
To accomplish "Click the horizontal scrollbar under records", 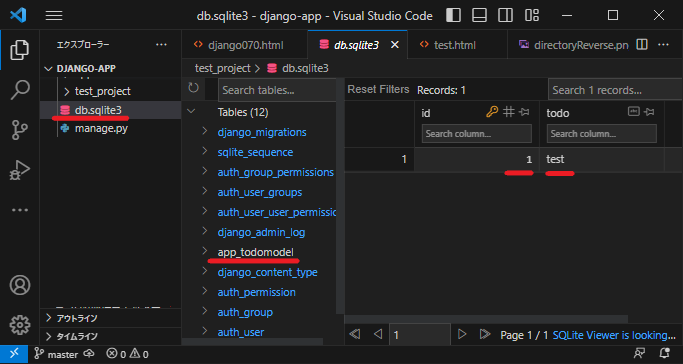I will click(x=486, y=319).
